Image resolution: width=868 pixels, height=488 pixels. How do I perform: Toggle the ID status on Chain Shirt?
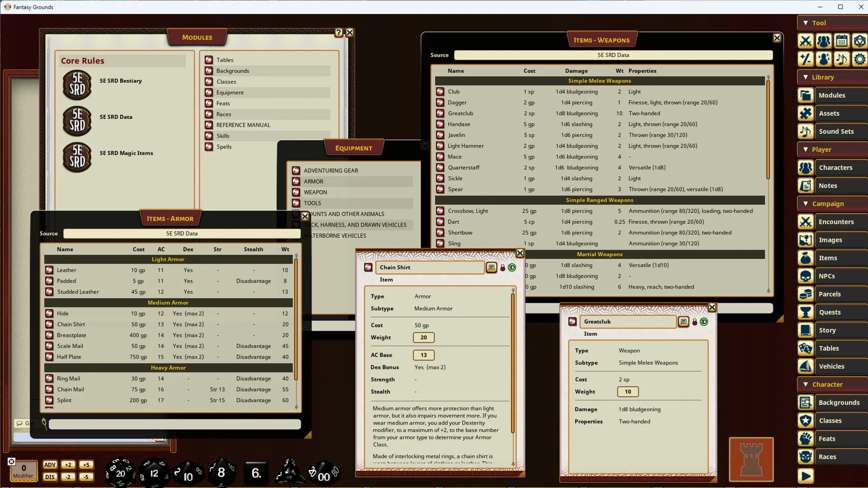[x=512, y=268]
